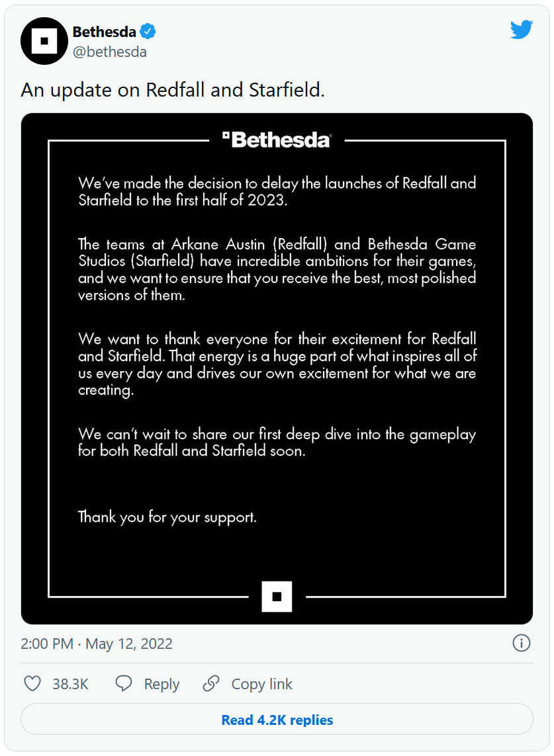Click the 38.3K likes count
554x756 pixels.
pyautogui.click(x=70, y=684)
